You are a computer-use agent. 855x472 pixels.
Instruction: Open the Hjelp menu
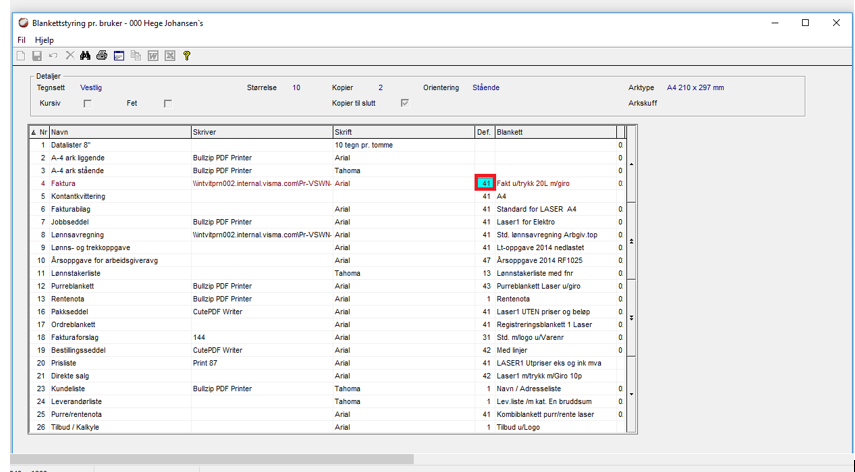[x=44, y=40]
